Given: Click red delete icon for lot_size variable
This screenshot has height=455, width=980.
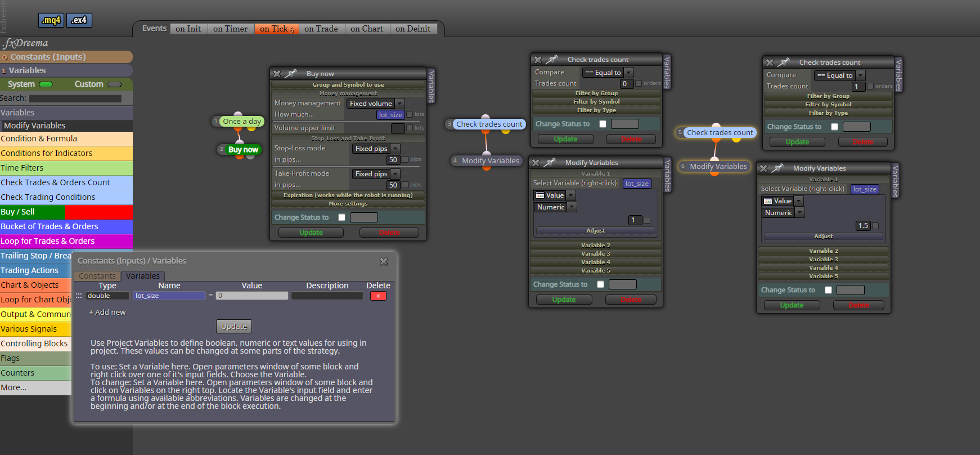Looking at the screenshot, I should (378, 296).
